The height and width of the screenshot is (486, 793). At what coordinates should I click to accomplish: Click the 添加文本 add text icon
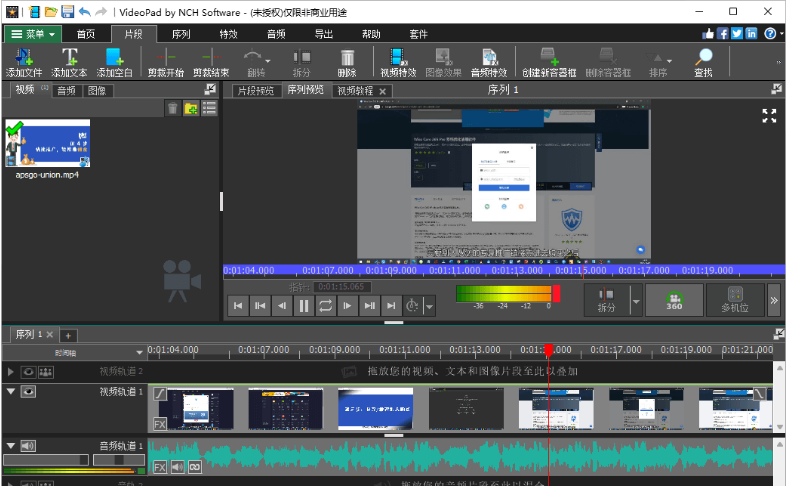[x=69, y=62]
